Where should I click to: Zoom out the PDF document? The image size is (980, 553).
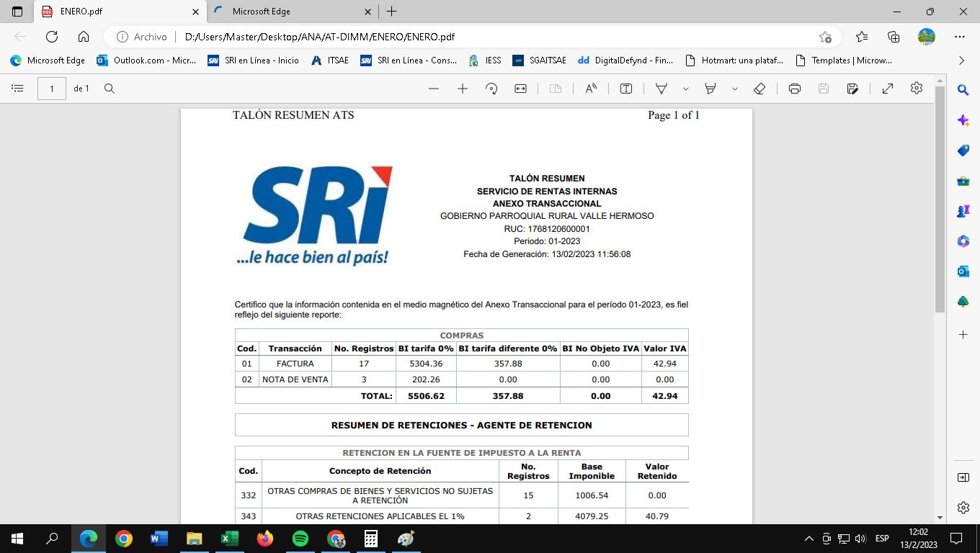tap(434, 89)
